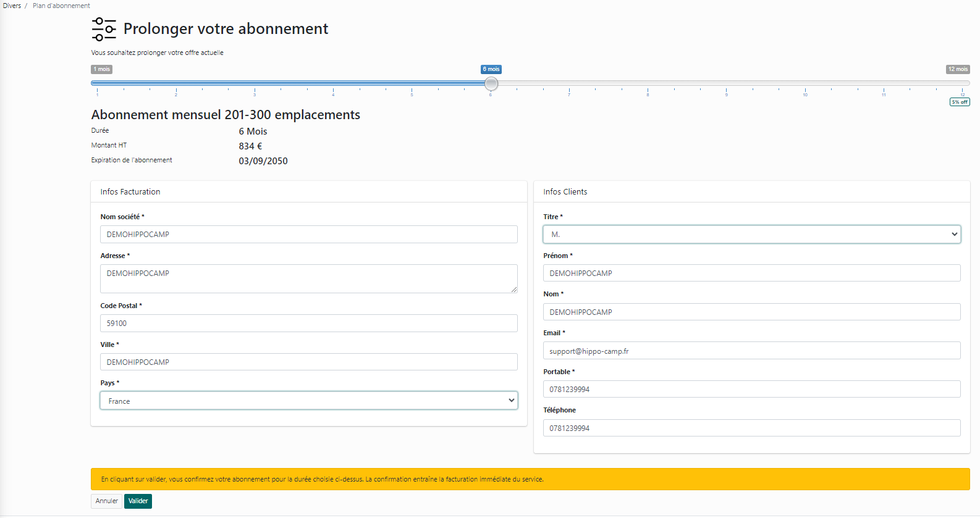980x518 pixels.
Task: Open the Plan d'abonnement breadcrumb
Action: 61,6
